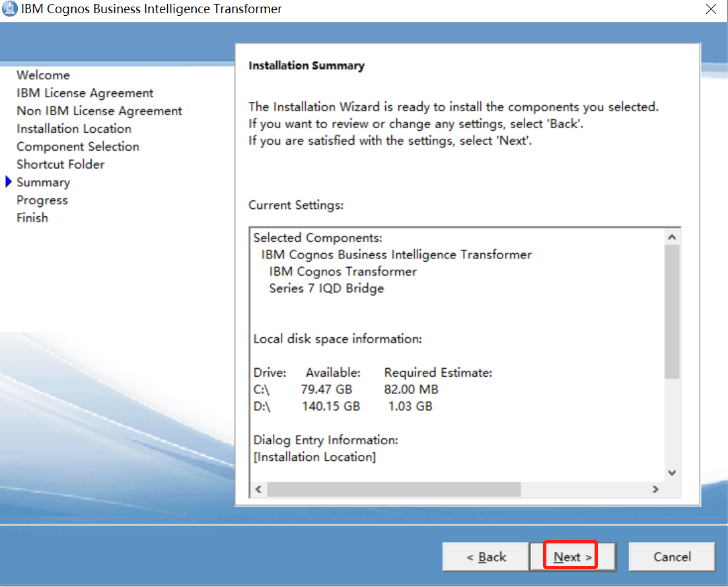Click the horizontal scrollbar right arrow

[655, 489]
